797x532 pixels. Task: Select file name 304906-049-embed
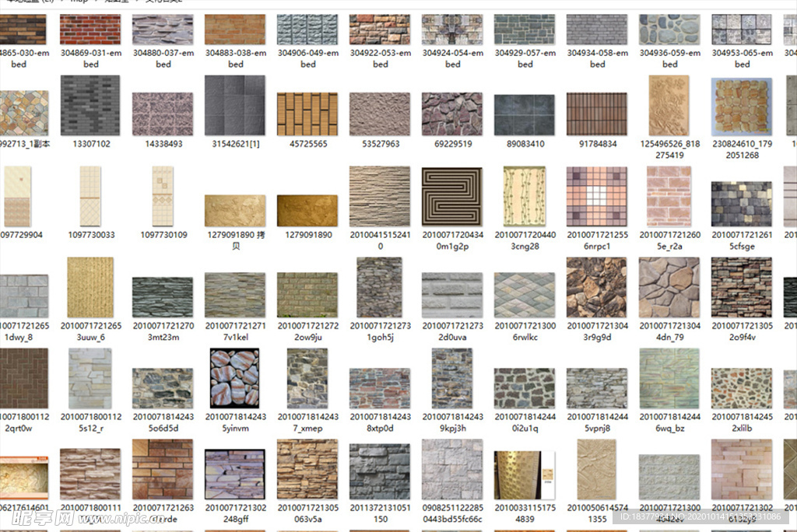point(308,58)
